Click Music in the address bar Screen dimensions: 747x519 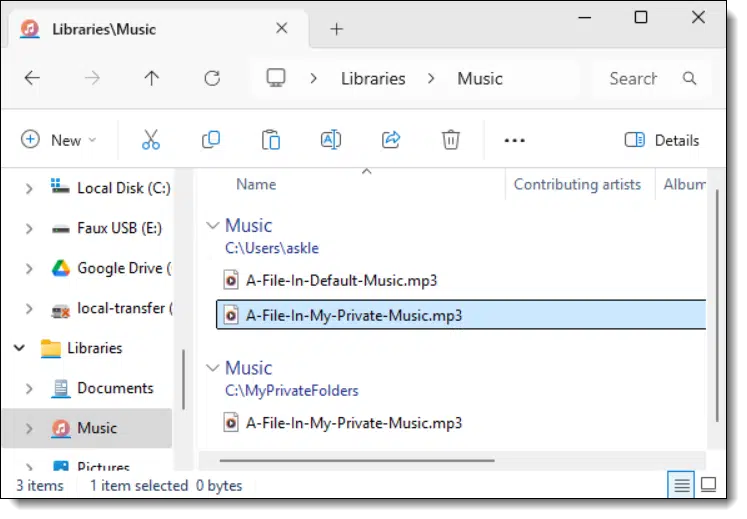[x=480, y=79]
